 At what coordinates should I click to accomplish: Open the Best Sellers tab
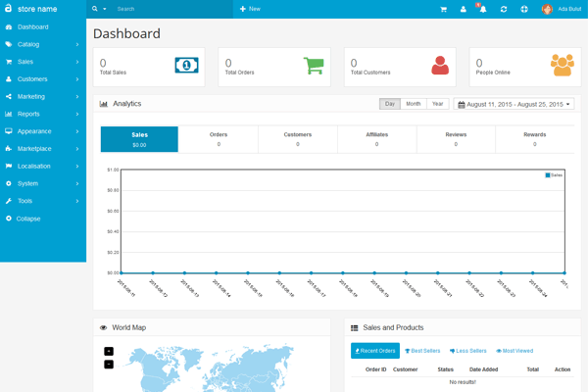[422, 351]
